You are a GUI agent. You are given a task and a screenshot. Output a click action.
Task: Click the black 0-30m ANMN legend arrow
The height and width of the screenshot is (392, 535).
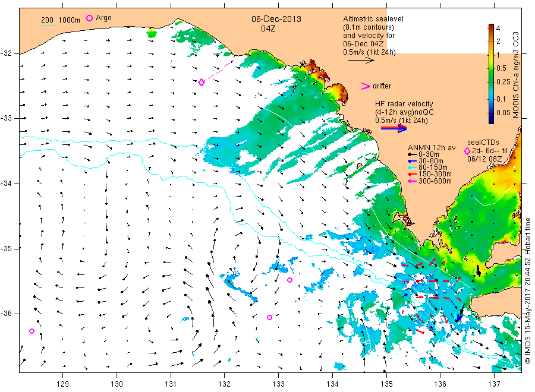tap(412, 155)
